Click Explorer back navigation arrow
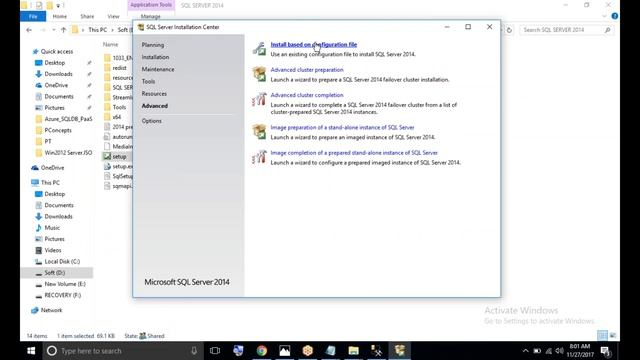 (29, 30)
